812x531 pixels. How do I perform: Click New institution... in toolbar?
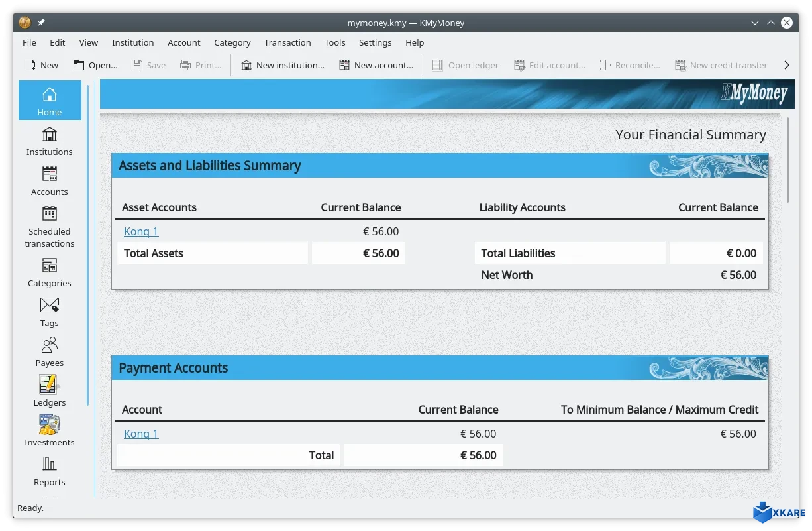tap(283, 65)
